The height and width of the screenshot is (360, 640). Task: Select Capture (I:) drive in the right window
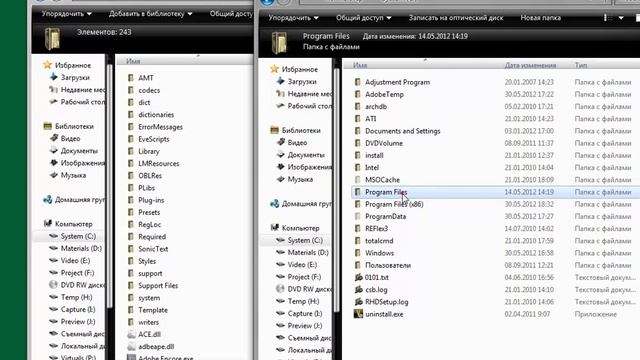[x=304, y=314]
